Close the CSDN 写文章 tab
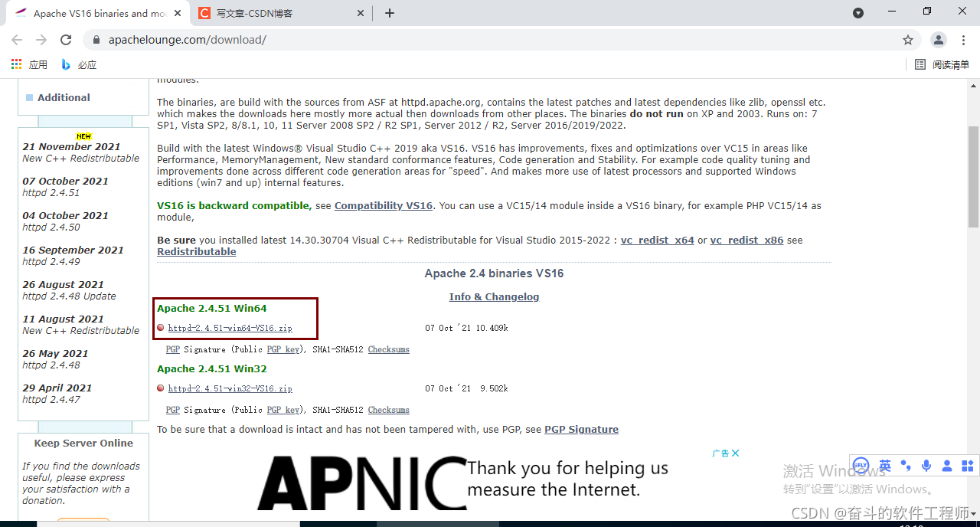980x527 pixels. [x=361, y=13]
